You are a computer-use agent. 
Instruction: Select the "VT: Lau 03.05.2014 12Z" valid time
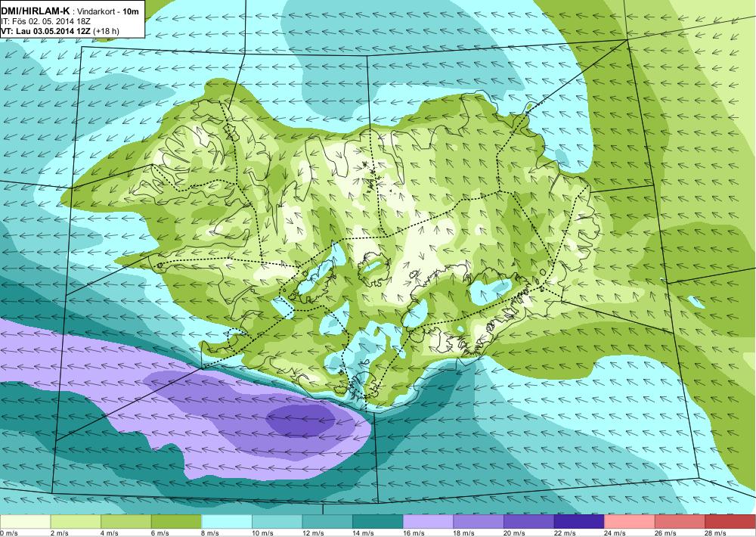[x=46, y=31]
